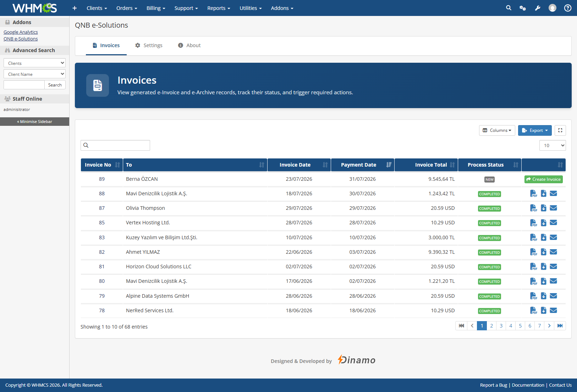This screenshot has height=392, width=577.
Task: Click the plus quick-add icon in navigation
Action: click(x=75, y=8)
